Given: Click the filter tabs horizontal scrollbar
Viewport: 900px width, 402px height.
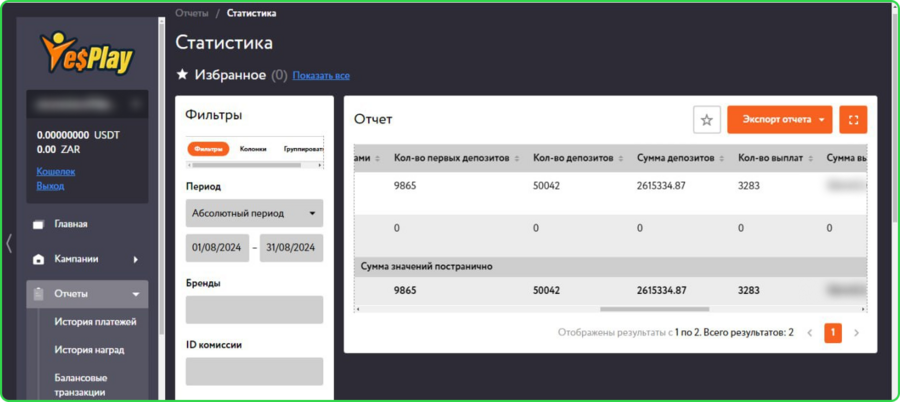Looking at the screenshot, I should click(x=247, y=165).
